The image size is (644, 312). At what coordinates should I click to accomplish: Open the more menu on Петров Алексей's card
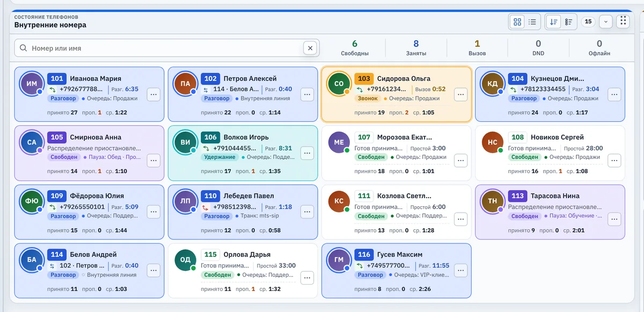click(307, 94)
